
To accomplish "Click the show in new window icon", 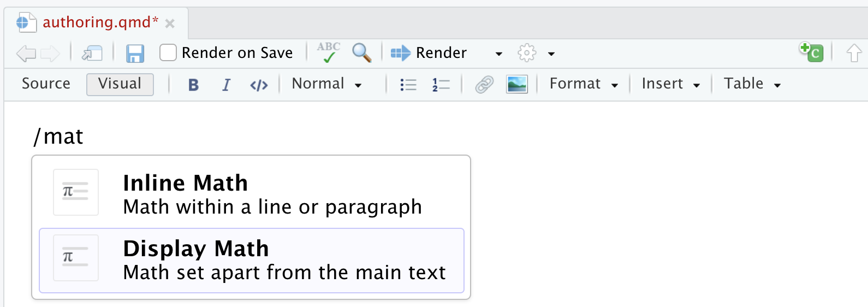I will tap(92, 53).
